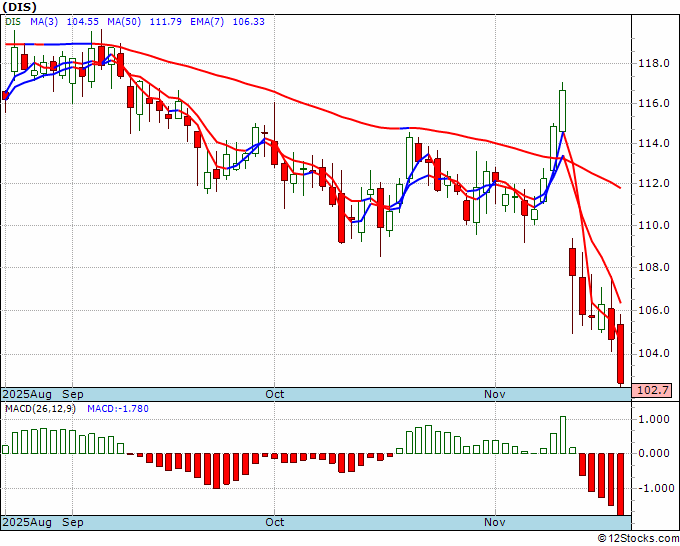This screenshot has width=680, height=546.
Task: Click the ©12Stocks.com credit text
Action: [x=638, y=538]
